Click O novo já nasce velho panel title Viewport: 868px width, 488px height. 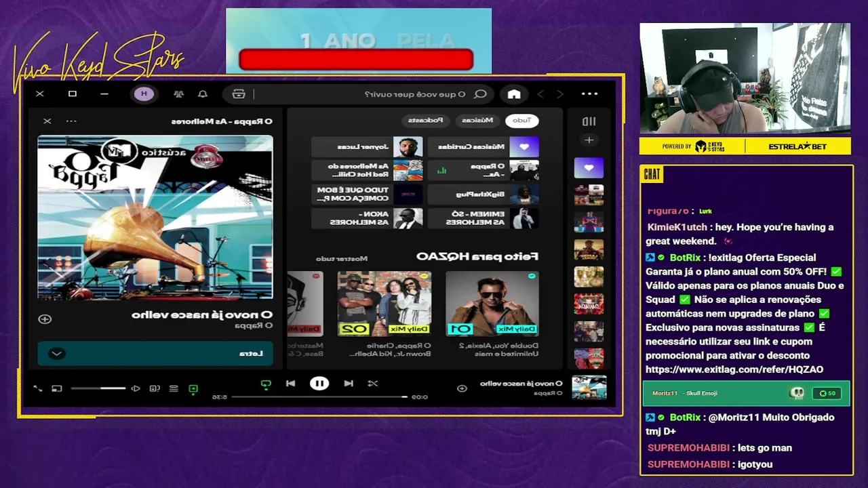(202, 314)
